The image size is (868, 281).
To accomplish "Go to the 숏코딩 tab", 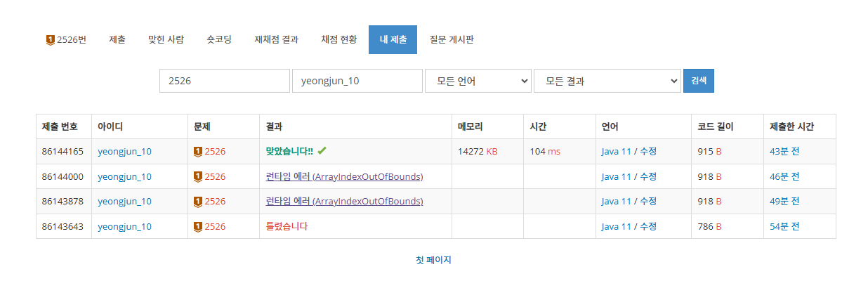I will 219,40.
